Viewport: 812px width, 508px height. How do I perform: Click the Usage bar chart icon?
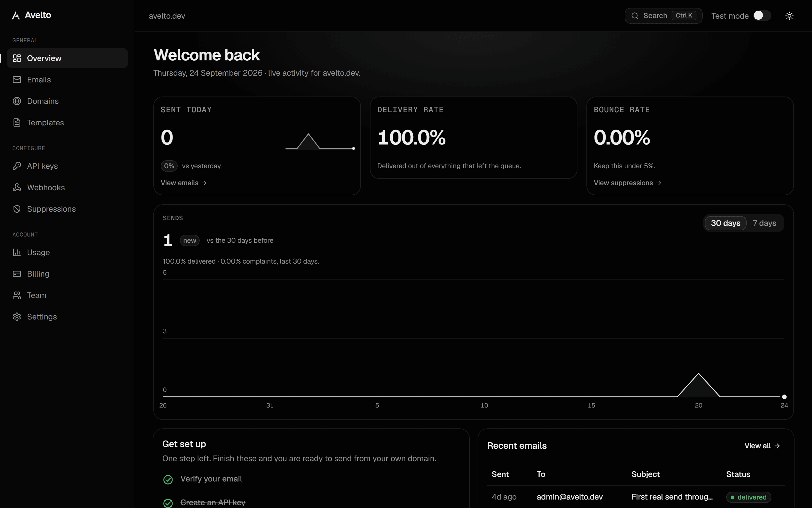click(x=17, y=252)
